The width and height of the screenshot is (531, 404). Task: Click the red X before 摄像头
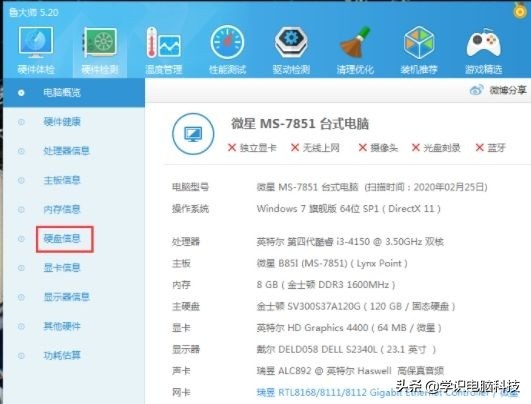pyautogui.click(x=363, y=148)
